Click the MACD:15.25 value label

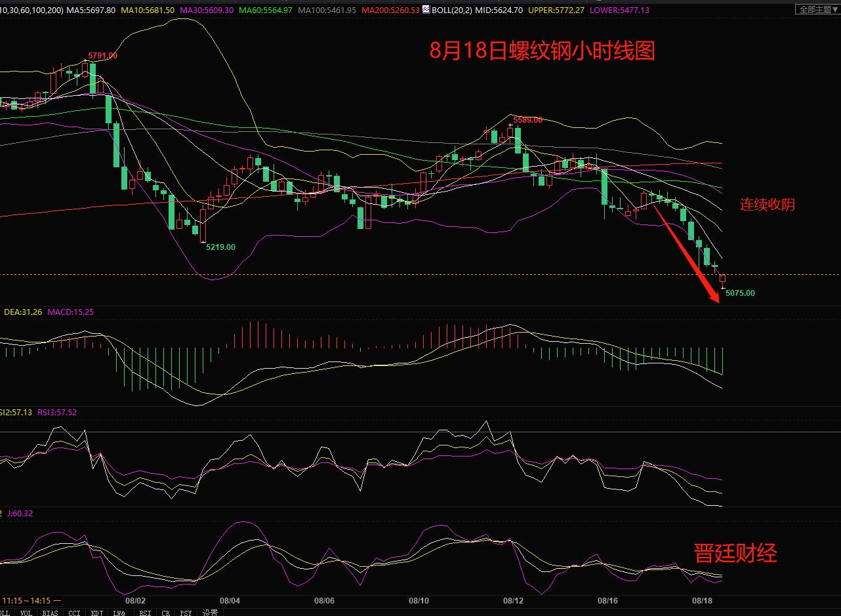coord(70,312)
